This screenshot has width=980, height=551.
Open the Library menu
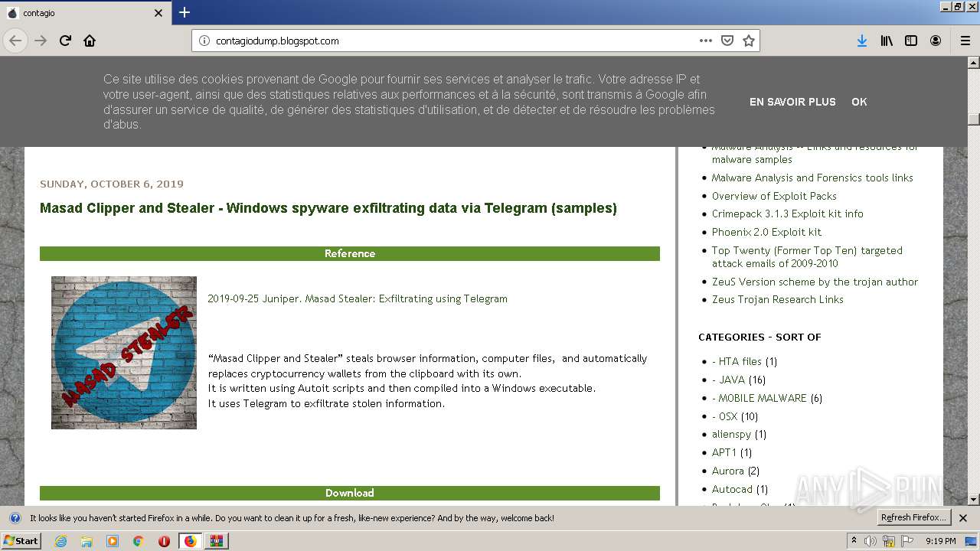[x=887, y=41]
